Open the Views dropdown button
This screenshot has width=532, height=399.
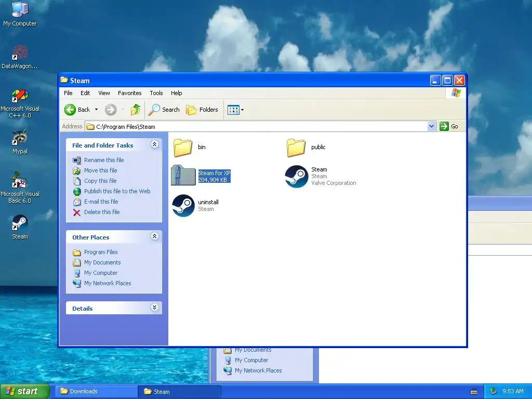click(x=235, y=110)
